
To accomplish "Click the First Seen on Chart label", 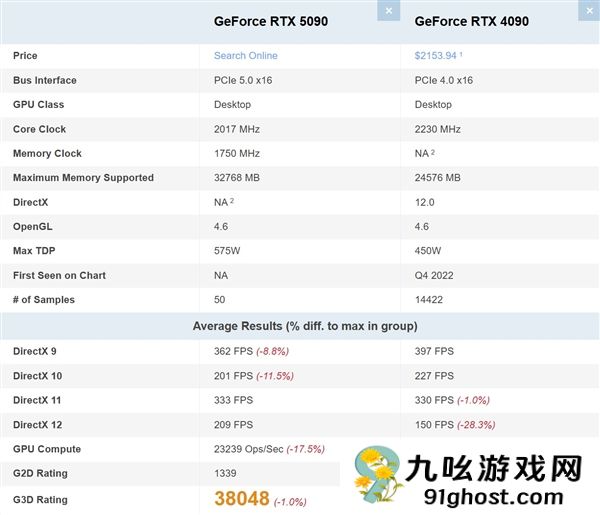I will coord(59,275).
